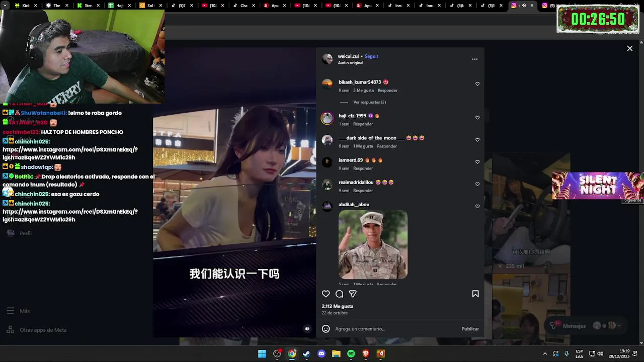
Task: Show hidden system tray icons chevron
Action: tap(545, 354)
